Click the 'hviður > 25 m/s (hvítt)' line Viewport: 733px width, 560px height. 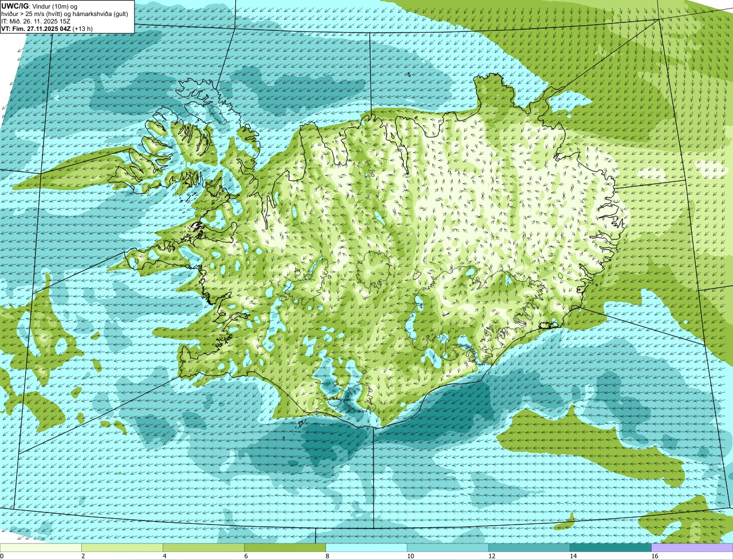tap(66, 14)
